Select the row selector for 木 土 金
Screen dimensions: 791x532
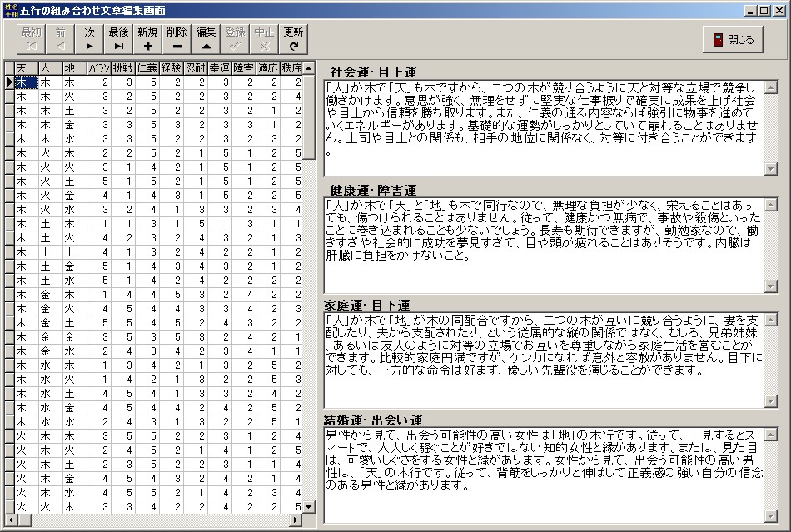[x=10, y=266]
